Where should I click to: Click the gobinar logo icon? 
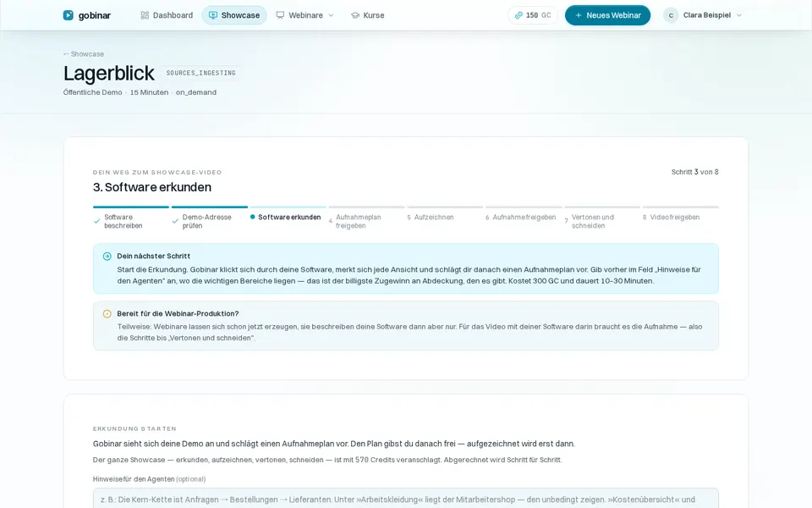(69, 15)
